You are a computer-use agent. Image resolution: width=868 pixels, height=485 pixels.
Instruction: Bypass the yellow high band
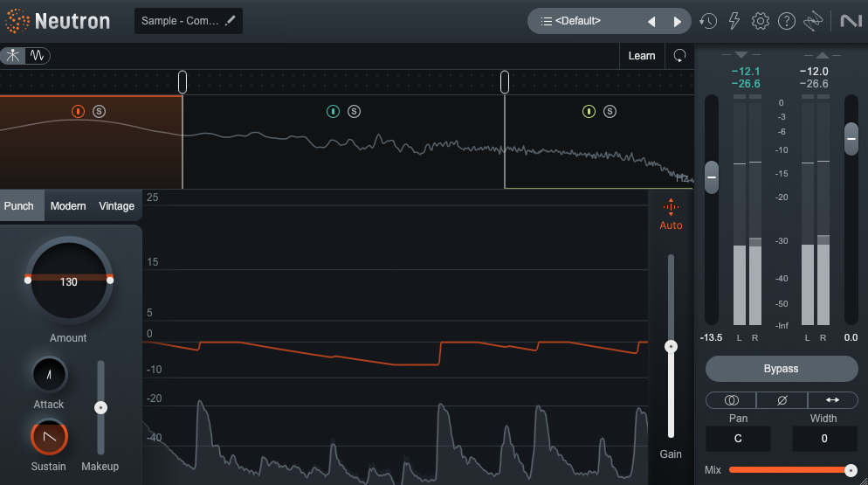(x=589, y=111)
